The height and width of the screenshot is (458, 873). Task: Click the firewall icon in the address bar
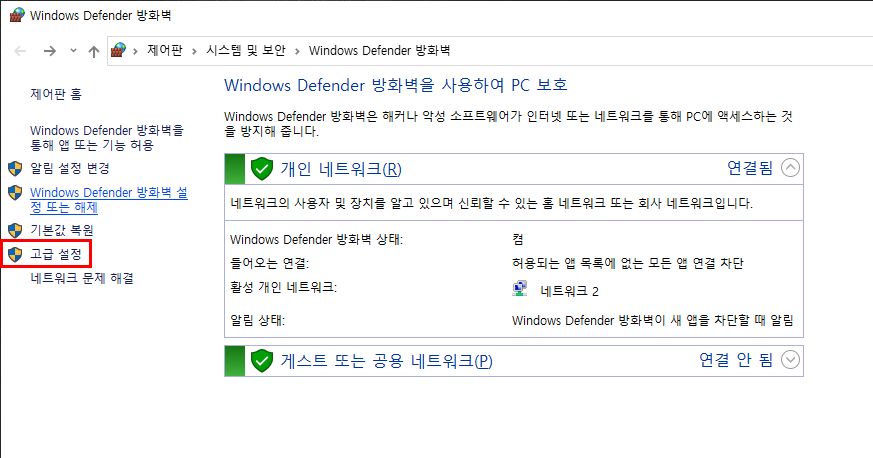[x=118, y=50]
